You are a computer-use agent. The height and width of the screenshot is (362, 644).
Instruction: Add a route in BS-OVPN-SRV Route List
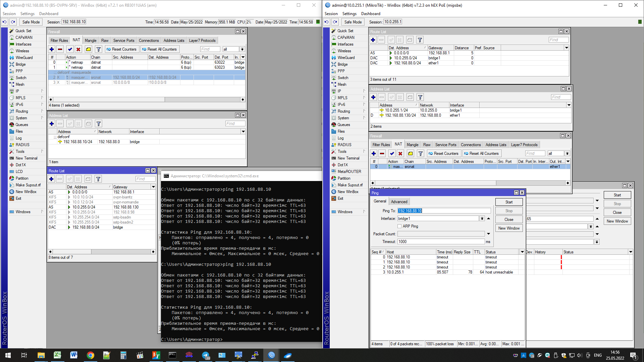(x=51, y=179)
